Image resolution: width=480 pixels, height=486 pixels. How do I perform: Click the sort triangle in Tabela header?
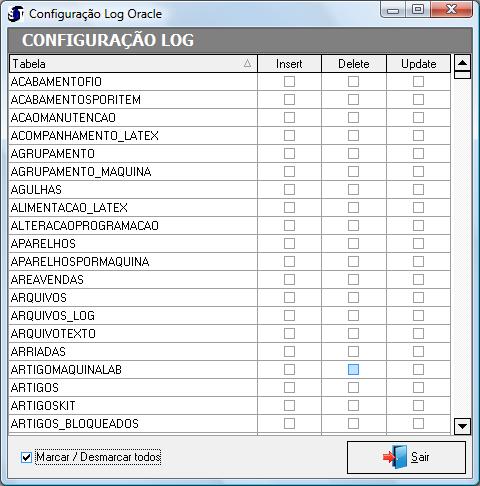point(247,63)
